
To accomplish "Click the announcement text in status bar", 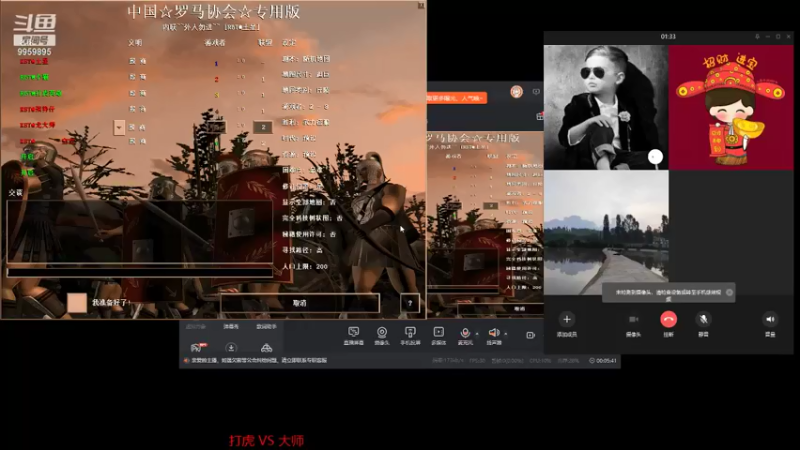I will point(259,360).
